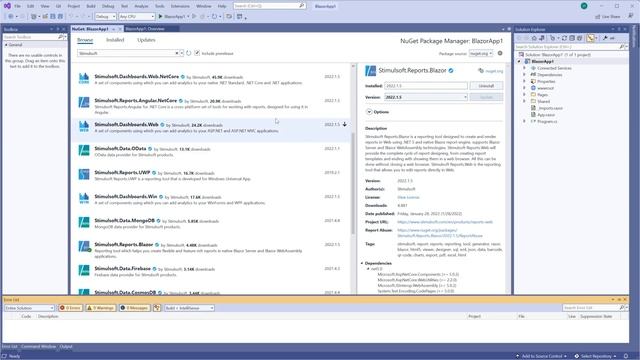Click the notifications bell in status bar
The width and height of the screenshot is (640, 360).
click(x=626, y=356)
